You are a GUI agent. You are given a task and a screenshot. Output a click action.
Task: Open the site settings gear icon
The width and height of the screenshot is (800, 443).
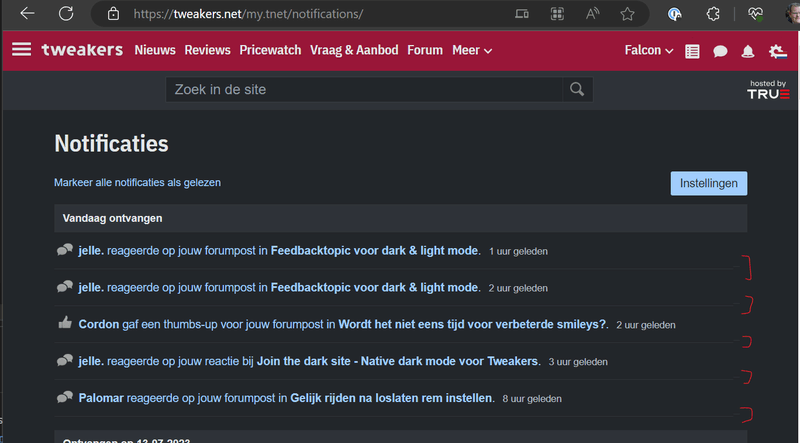click(x=777, y=51)
